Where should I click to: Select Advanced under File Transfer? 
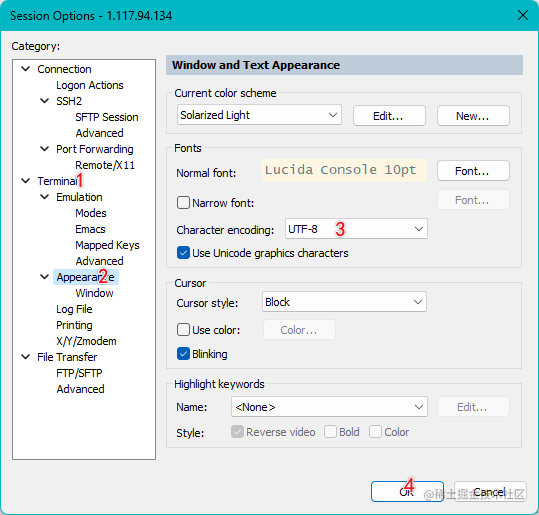click(80, 389)
